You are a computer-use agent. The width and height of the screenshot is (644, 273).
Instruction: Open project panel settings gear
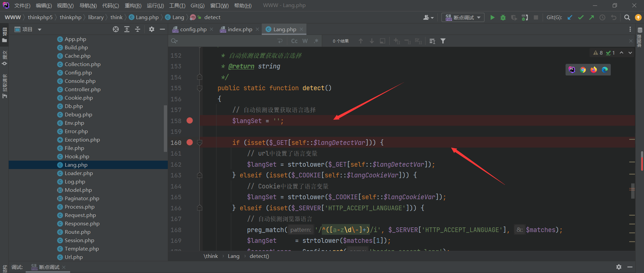pyautogui.click(x=152, y=30)
